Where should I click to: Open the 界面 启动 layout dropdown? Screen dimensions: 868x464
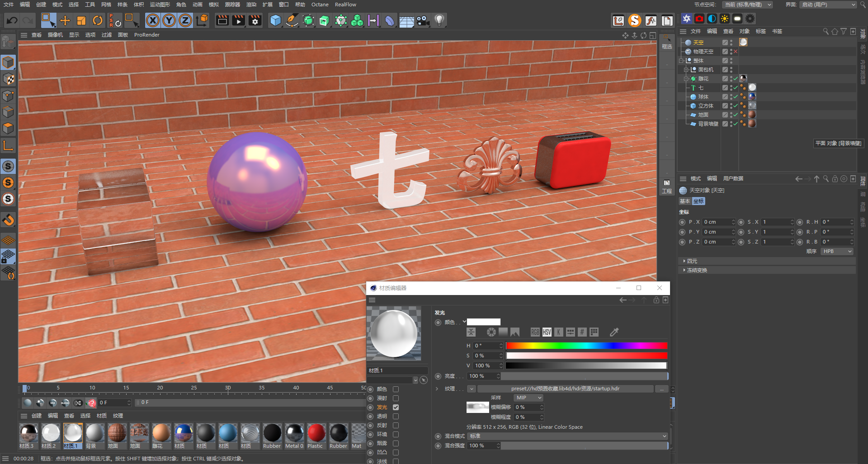tap(828, 5)
